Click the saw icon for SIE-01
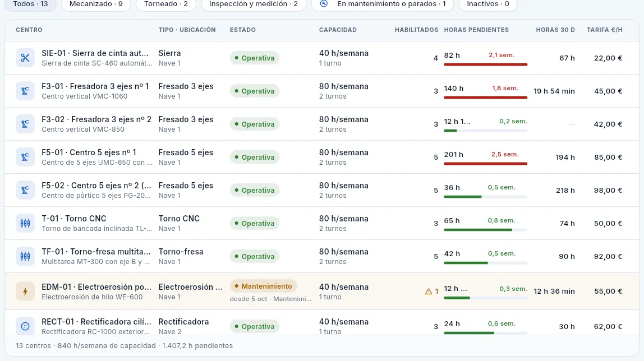Image resolution: width=644 pixels, height=361 pixels. [x=25, y=58]
